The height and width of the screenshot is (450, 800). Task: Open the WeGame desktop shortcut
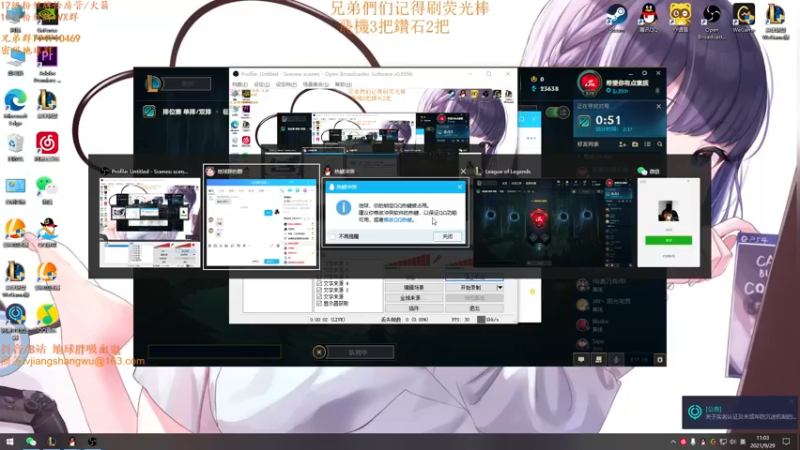[x=743, y=18]
